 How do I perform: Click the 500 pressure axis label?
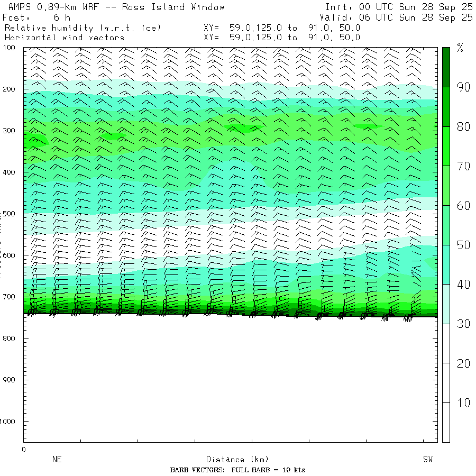tap(9, 214)
